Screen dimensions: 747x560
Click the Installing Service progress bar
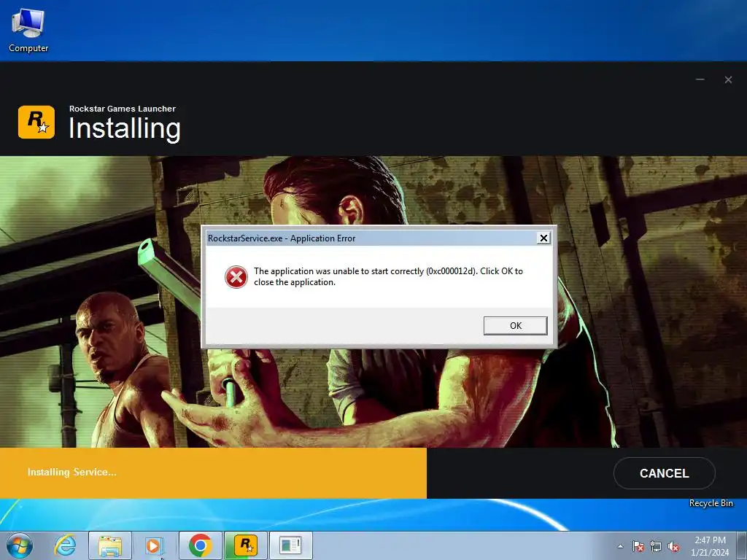click(x=213, y=472)
